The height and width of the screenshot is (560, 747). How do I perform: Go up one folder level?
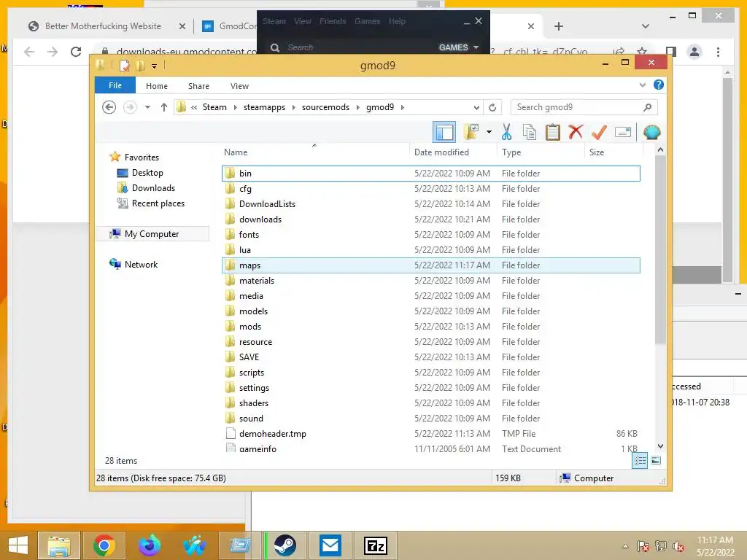point(164,107)
